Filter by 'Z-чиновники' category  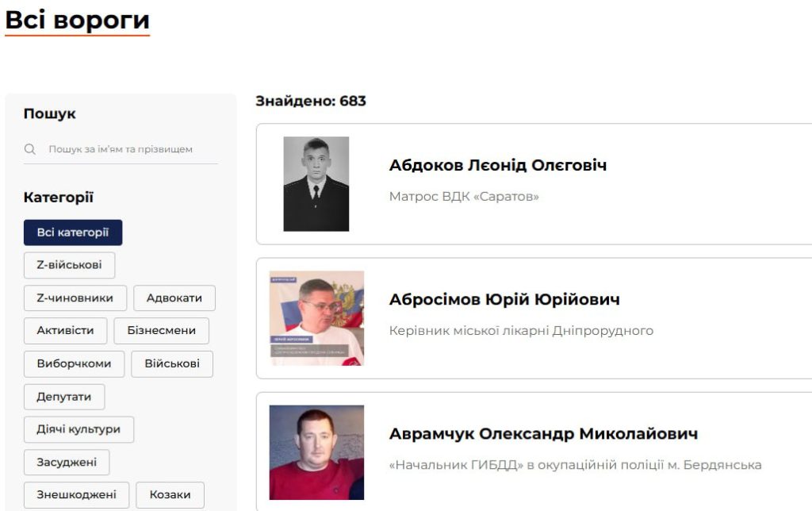click(x=75, y=298)
